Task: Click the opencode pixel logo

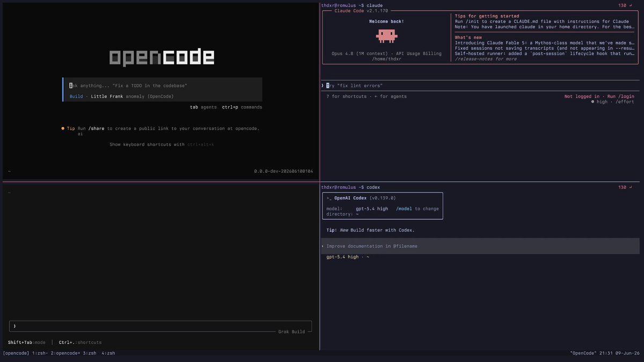Action: (x=162, y=57)
